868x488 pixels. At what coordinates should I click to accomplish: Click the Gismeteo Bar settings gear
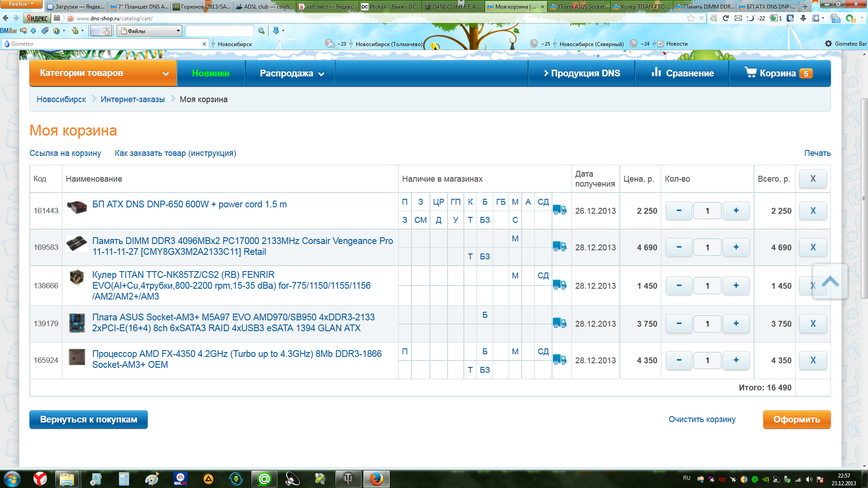pos(828,44)
